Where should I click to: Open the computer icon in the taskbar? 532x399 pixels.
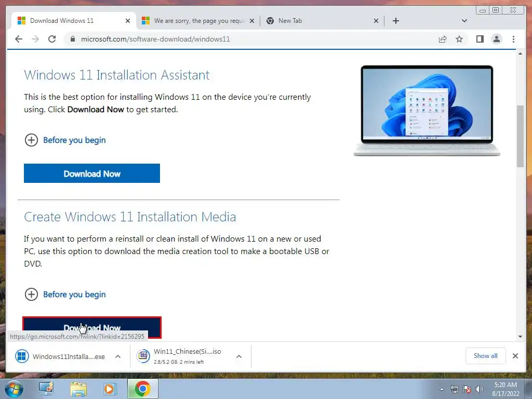(46, 389)
